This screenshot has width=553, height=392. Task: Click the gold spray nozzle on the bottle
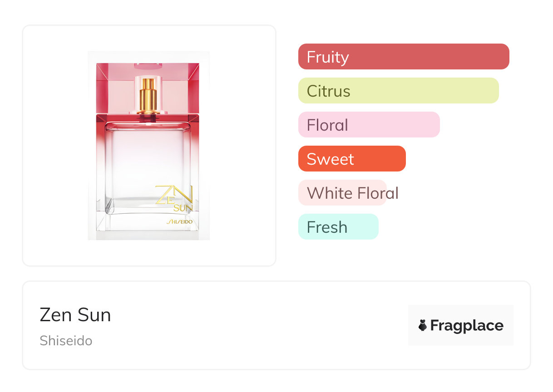tap(148, 94)
